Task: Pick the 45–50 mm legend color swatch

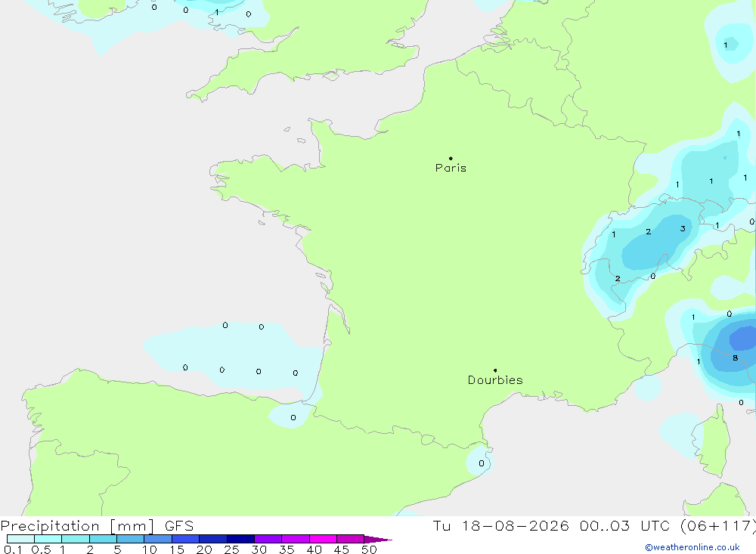Action: 350,539
